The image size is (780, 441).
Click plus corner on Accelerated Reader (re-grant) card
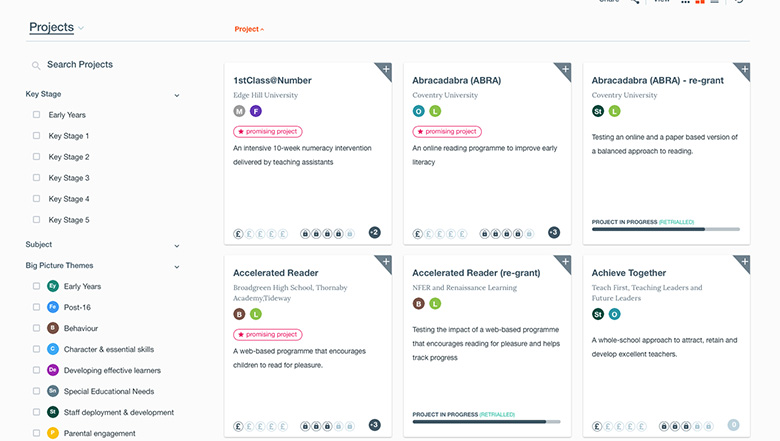click(x=565, y=262)
